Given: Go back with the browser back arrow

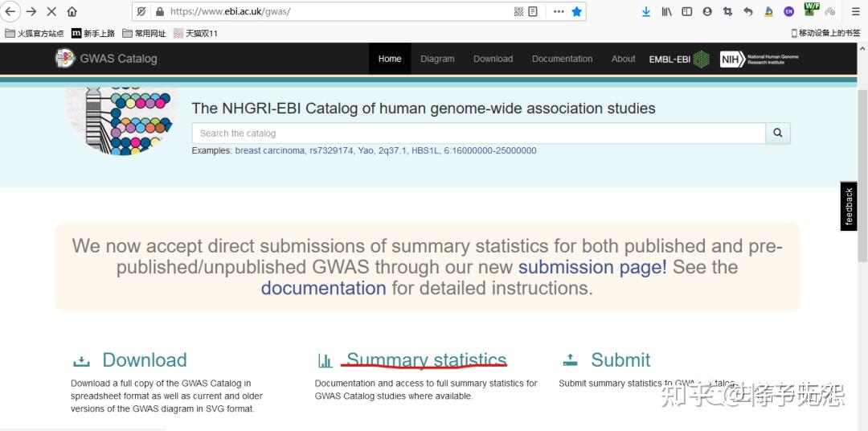Looking at the screenshot, I should coord(10,11).
